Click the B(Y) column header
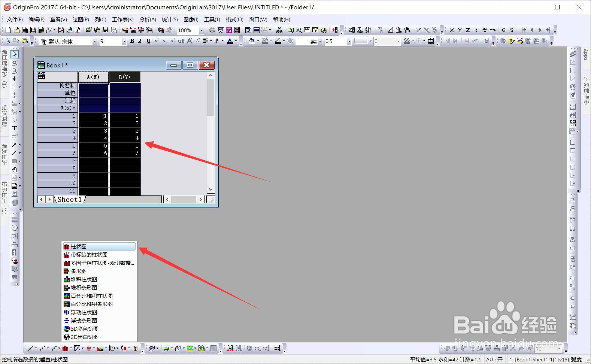The image size is (591, 364). (x=125, y=77)
